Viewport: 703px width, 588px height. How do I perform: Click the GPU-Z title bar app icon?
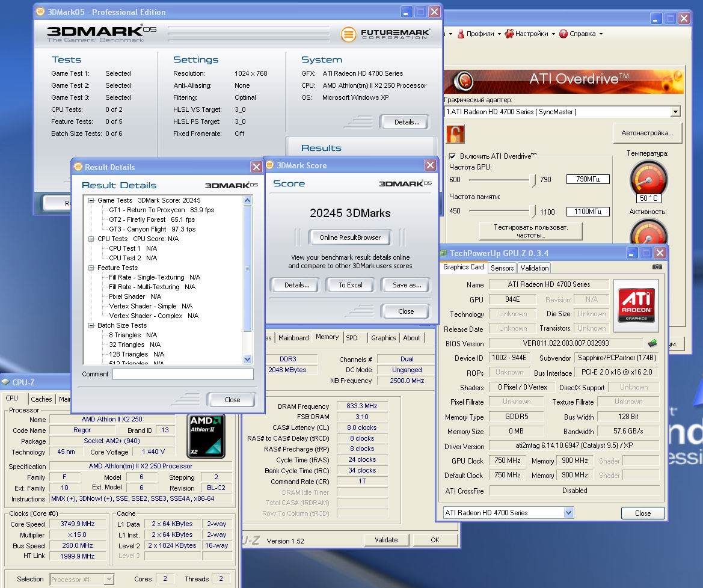(443, 253)
